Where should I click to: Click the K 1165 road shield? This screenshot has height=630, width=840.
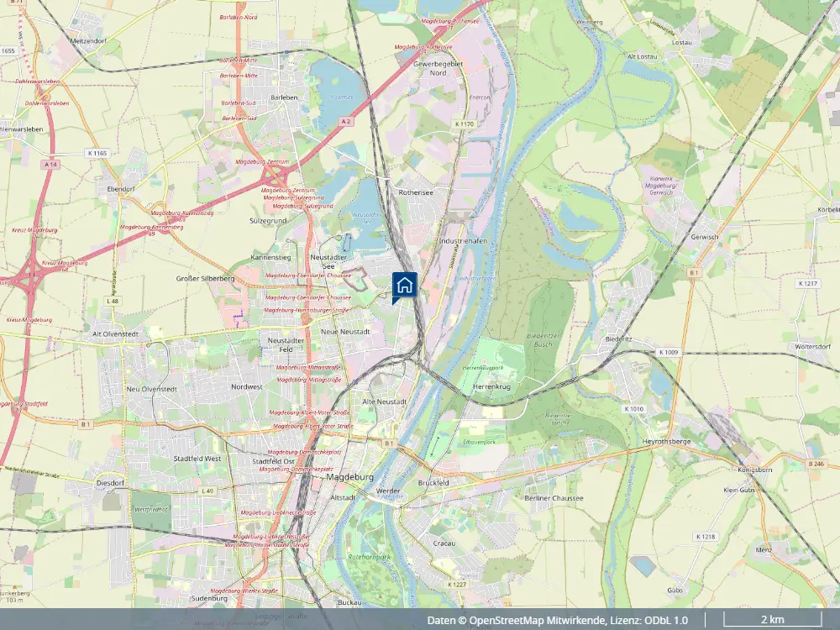point(97,153)
